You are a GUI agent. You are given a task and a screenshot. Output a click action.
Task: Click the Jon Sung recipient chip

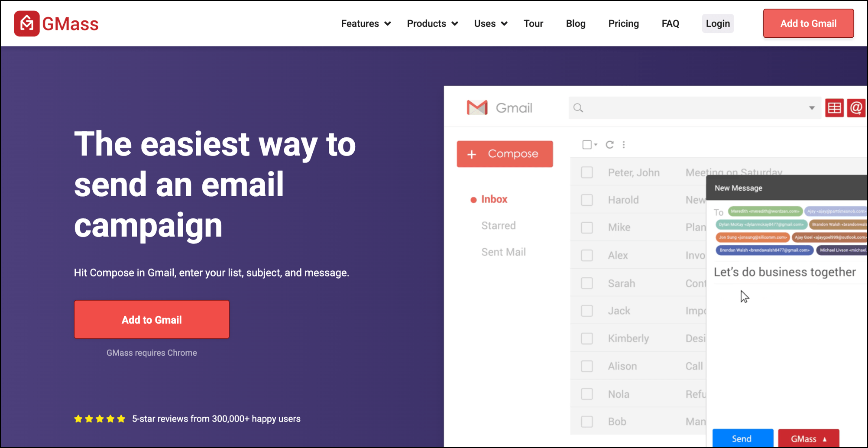pyautogui.click(x=752, y=237)
